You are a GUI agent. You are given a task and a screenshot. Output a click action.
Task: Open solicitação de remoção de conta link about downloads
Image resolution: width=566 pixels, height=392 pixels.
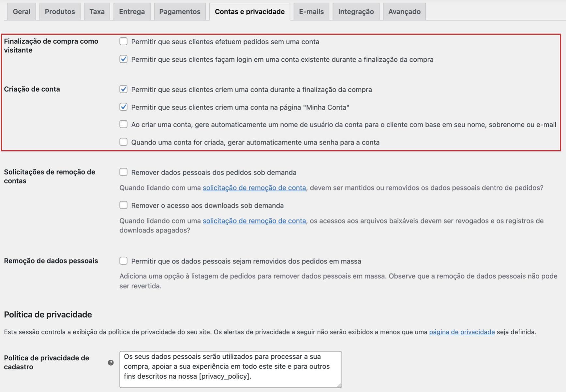254,221
